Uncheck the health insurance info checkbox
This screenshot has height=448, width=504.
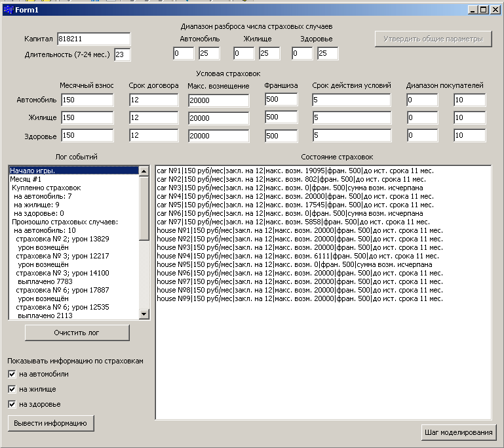coord(12,404)
